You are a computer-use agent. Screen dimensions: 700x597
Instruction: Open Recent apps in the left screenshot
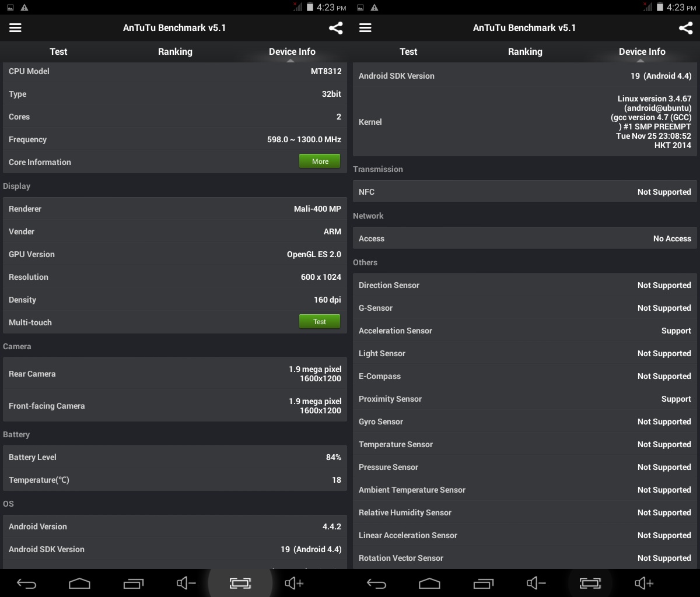134,583
